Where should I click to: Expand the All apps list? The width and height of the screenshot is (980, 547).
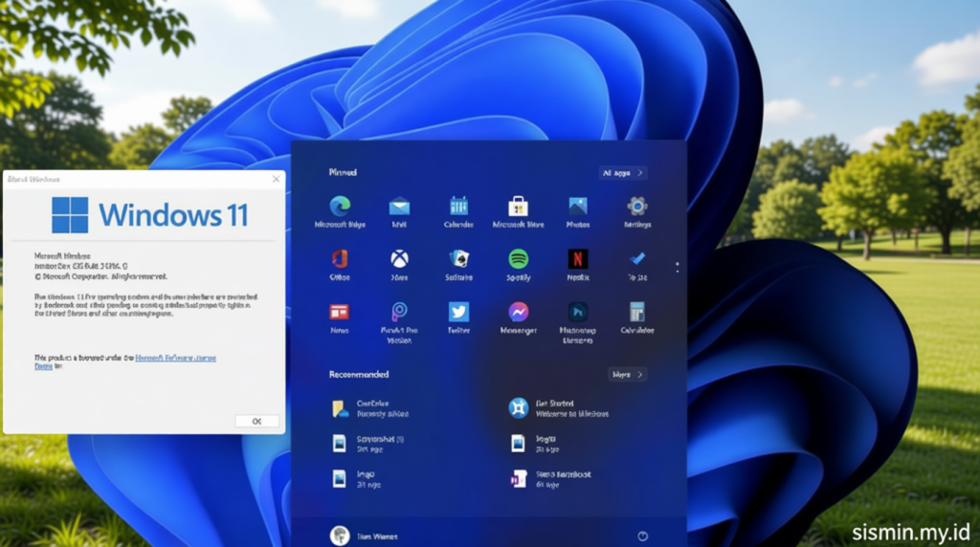[622, 173]
